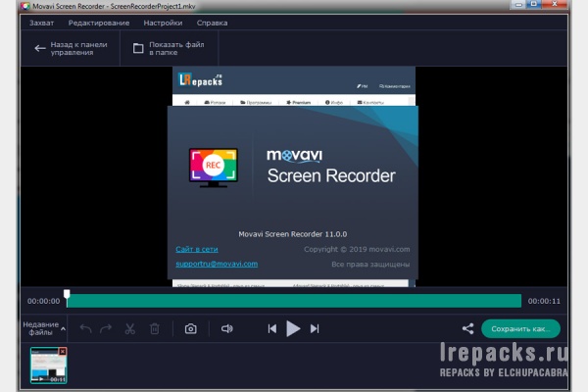
Task: Delete fragment with trash icon
Action: [x=155, y=329]
